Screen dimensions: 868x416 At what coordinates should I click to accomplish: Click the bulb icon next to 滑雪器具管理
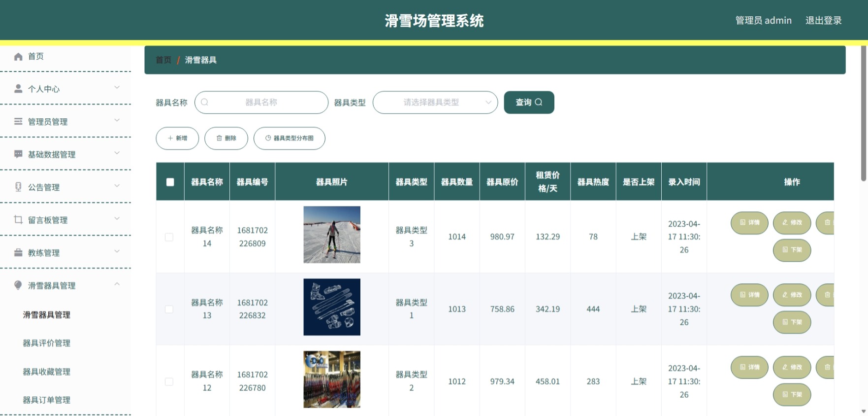pos(18,285)
